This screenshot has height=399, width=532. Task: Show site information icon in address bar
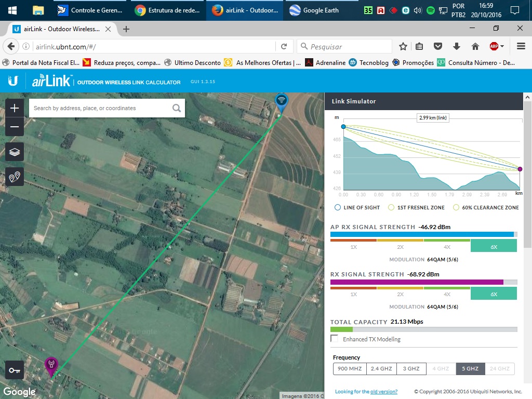tap(26, 46)
